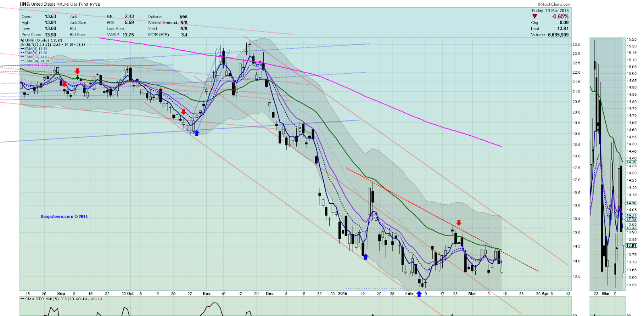The width and height of the screenshot is (644, 316).
Task: Click the 13.98 price tag in the zoom panel
Action: [632, 220]
